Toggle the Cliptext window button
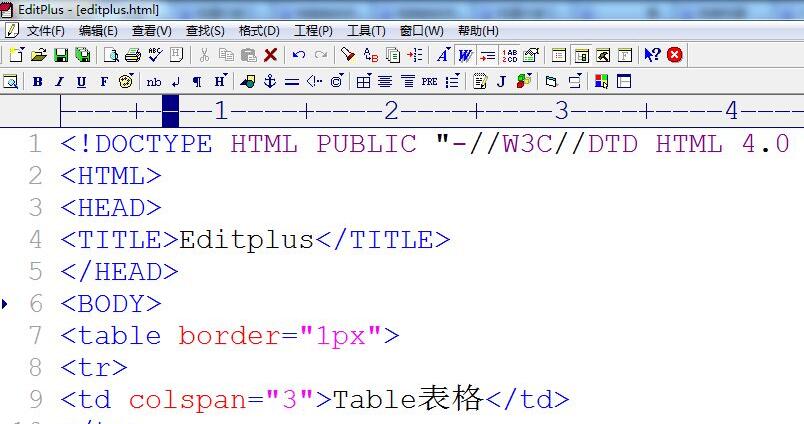 (559, 55)
